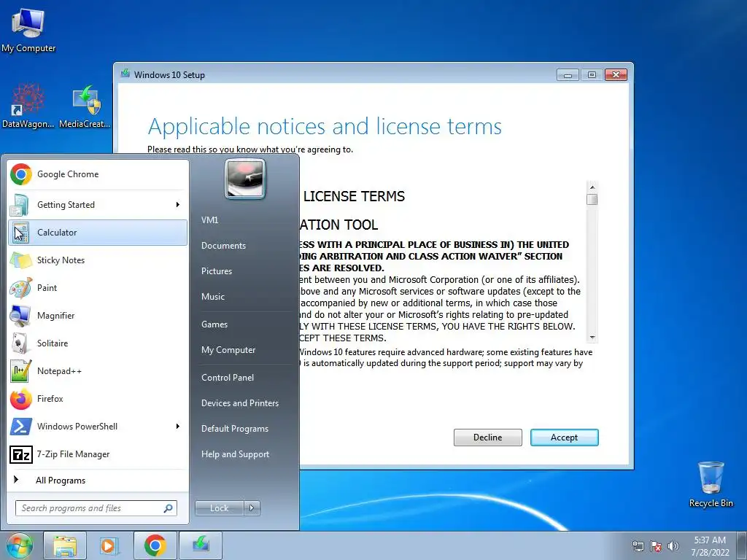Open Google Chrome from the Start menu

tap(98, 174)
